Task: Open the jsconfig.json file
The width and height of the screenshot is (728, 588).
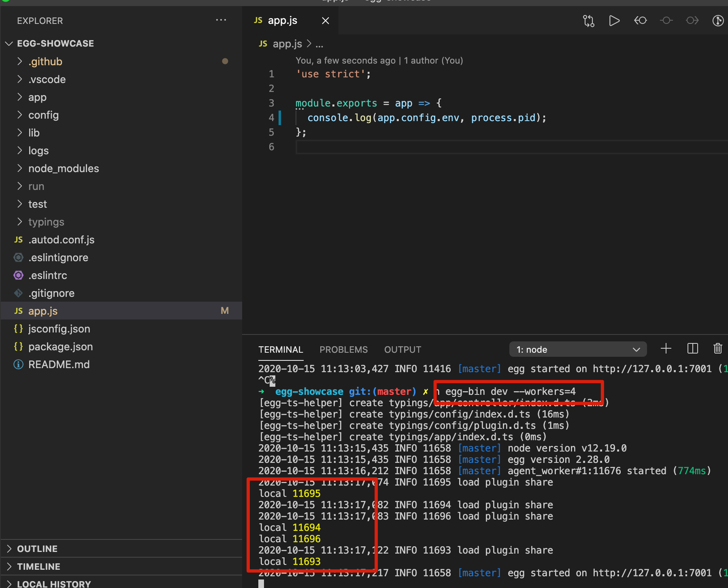Action: click(60, 328)
